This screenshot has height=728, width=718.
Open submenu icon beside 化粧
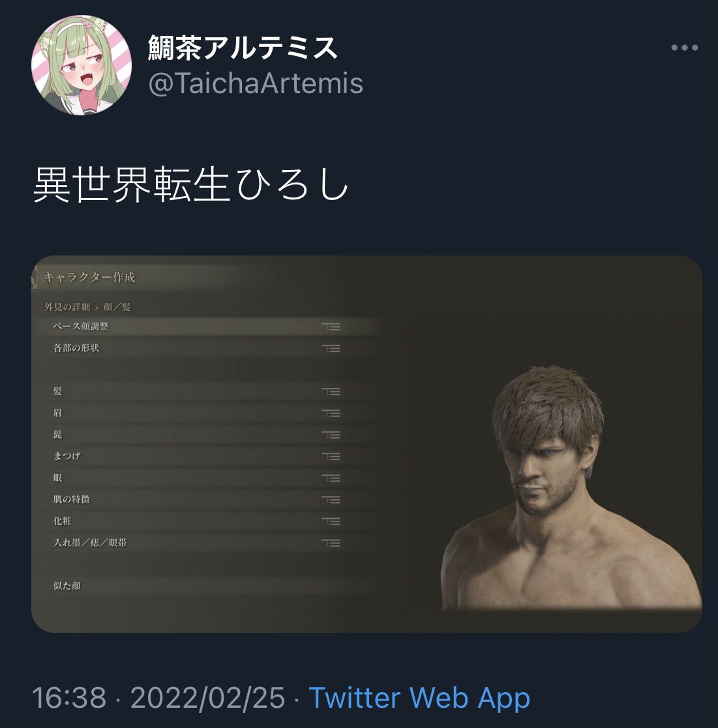click(331, 521)
